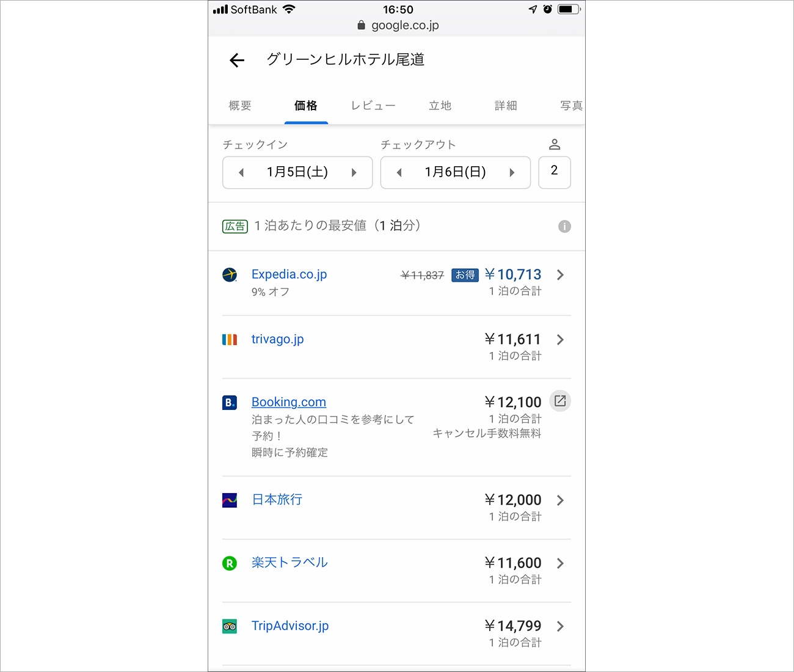Image resolution: width=794 pixels, height=672 pixels.
Task: Click the 日本旅行 logo icon
Action: [x=230, y=500]
